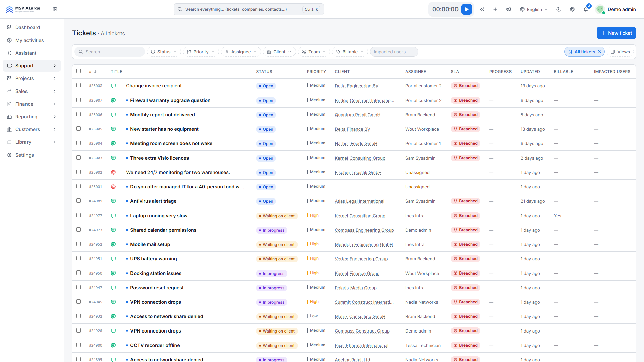Open the English language dropdown
This screenshot has height=362, width=644.
534,9
